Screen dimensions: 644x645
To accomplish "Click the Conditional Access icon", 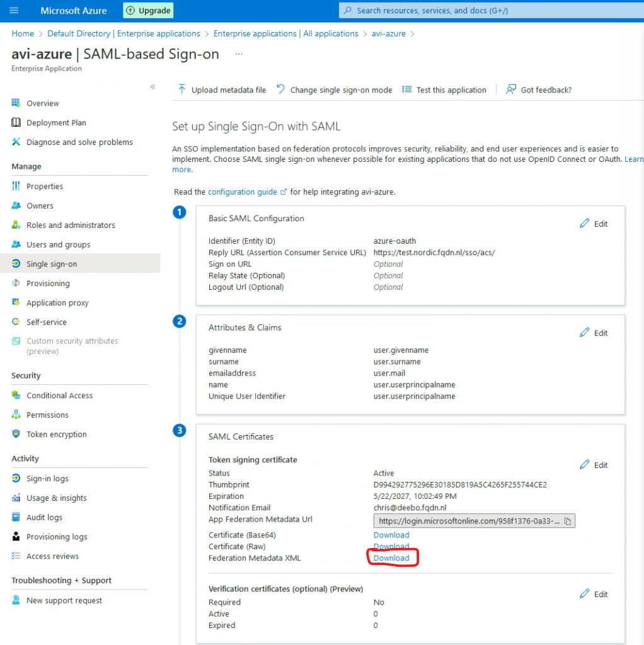I will coord(16,395).
